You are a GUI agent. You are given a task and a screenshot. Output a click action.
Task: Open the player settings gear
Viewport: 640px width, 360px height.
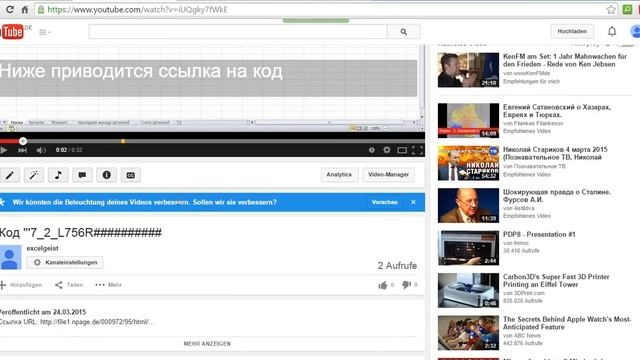(x=387, y=150)
